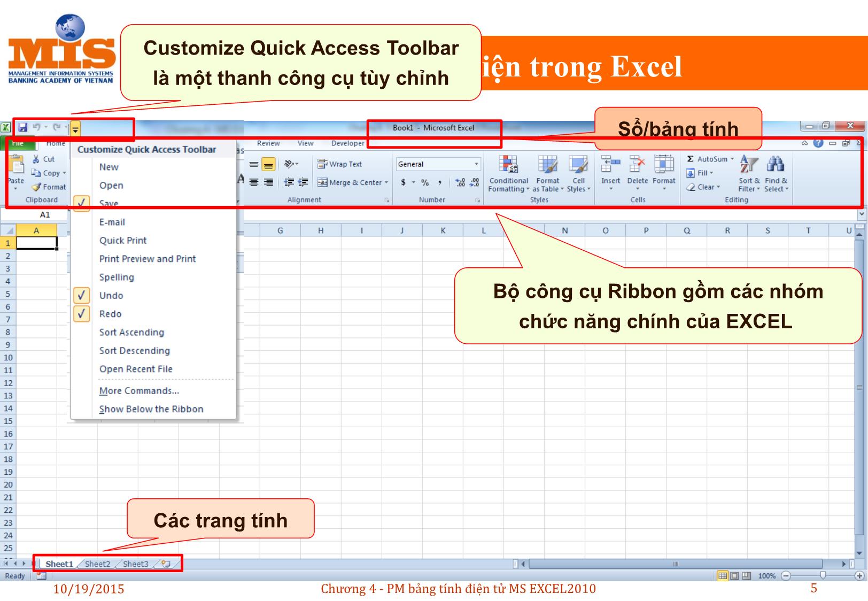Click the Delete cells icon

[x=637, y=164]
